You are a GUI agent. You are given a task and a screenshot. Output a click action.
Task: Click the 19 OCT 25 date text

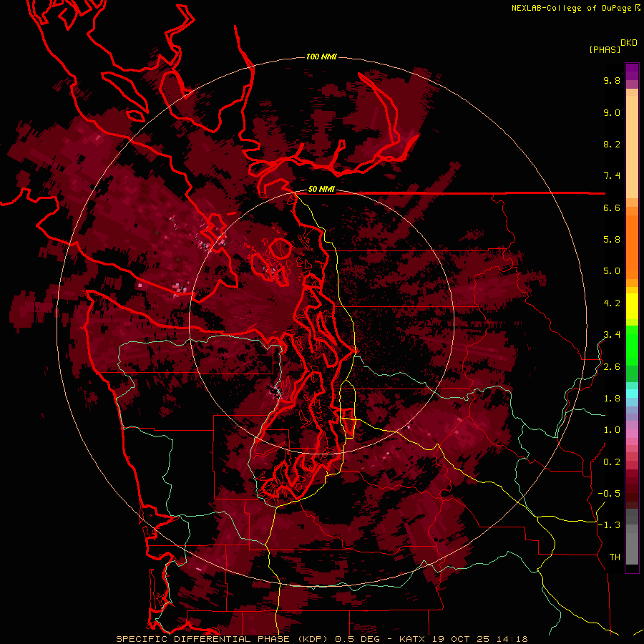click(x=460, y=639)
